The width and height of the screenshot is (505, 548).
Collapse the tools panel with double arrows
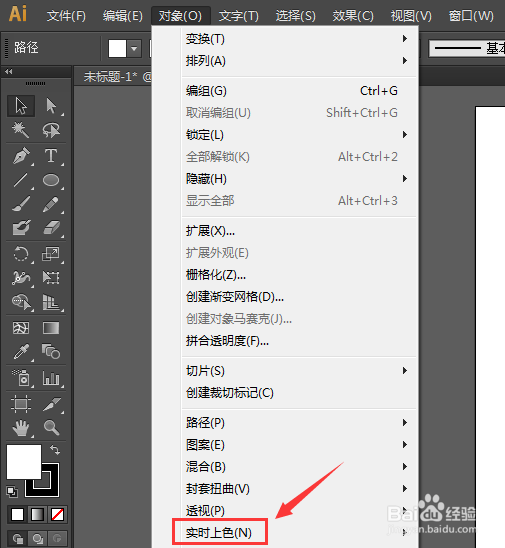point(9,72)
